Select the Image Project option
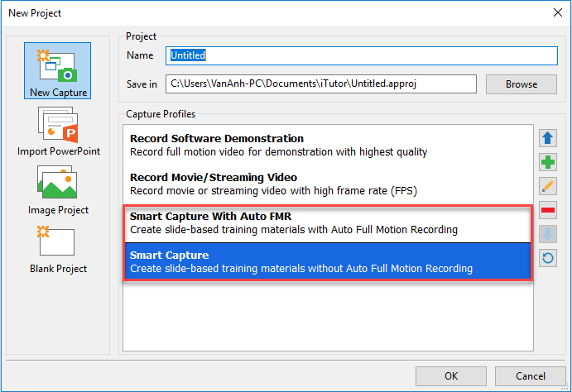Screen dimensions: 572x392 tap(58, 190)
